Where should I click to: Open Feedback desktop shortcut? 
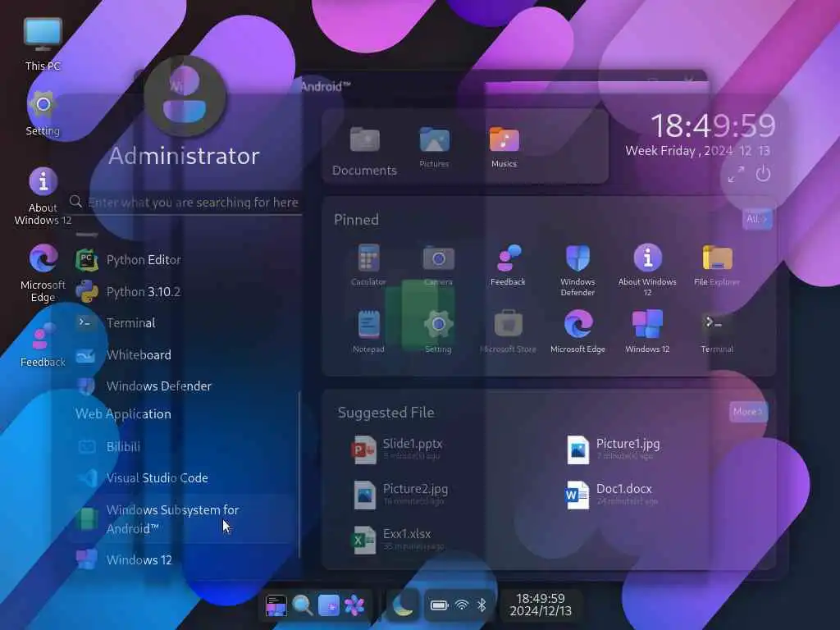[43, 345]
